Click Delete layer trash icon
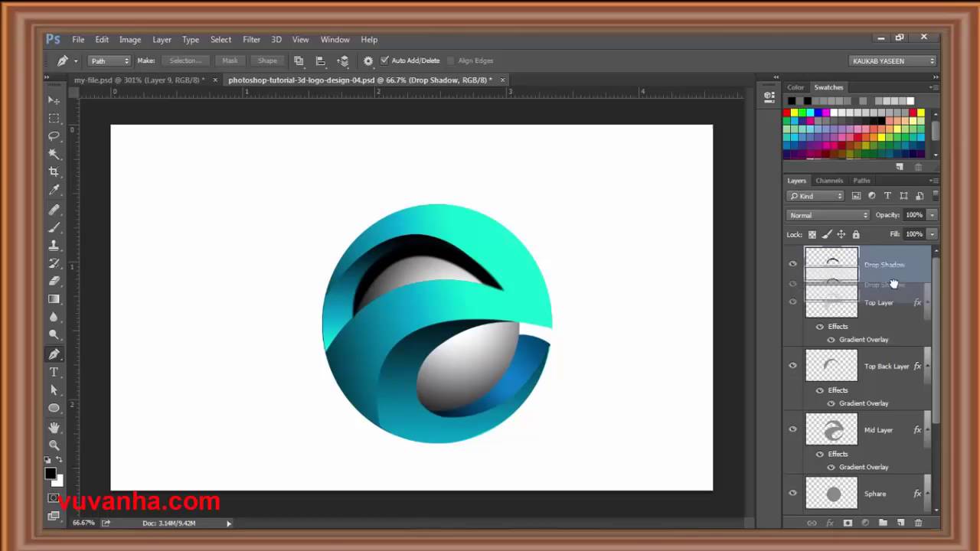Screen dimensions: 980x551 click(919, 523)
